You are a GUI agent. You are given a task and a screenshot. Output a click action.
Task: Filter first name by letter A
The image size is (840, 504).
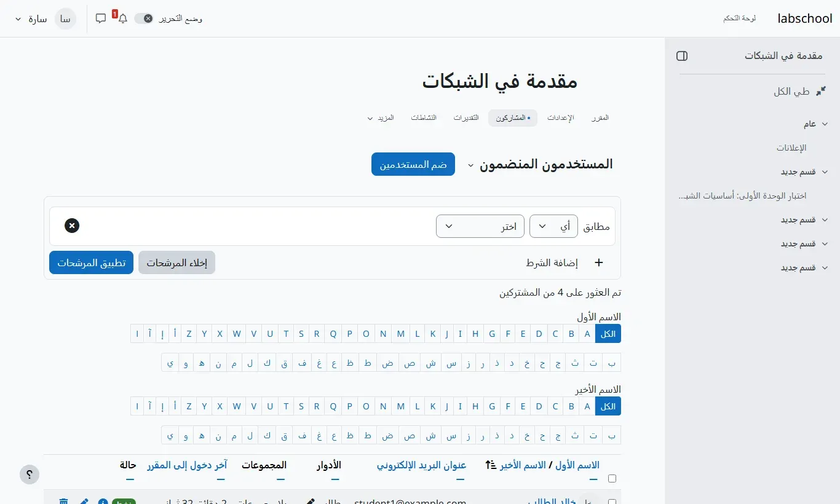click(x=587, y=334)
